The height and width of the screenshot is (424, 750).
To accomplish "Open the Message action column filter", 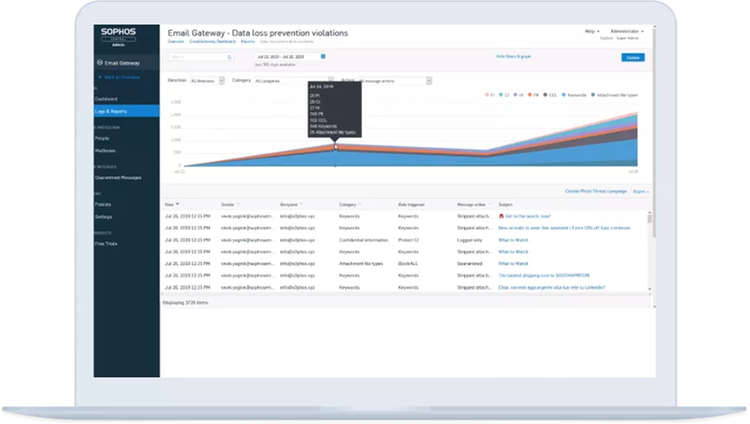I will 489,204.
